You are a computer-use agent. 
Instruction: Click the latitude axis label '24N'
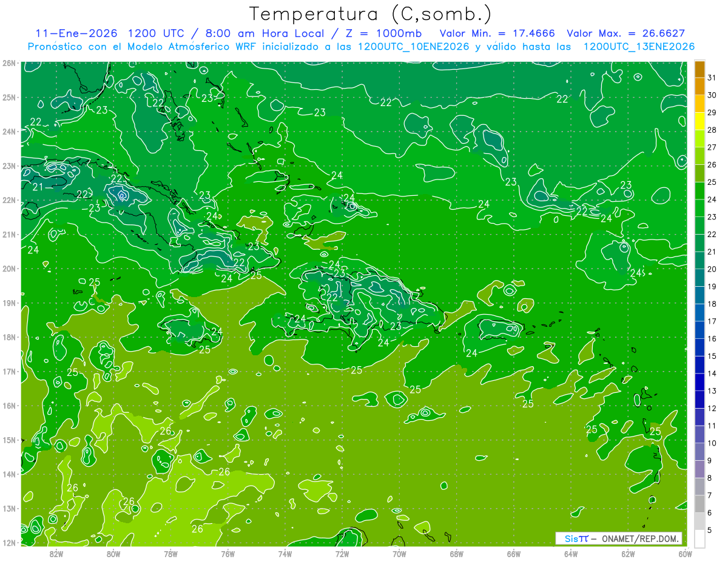[x=8, y=132]
